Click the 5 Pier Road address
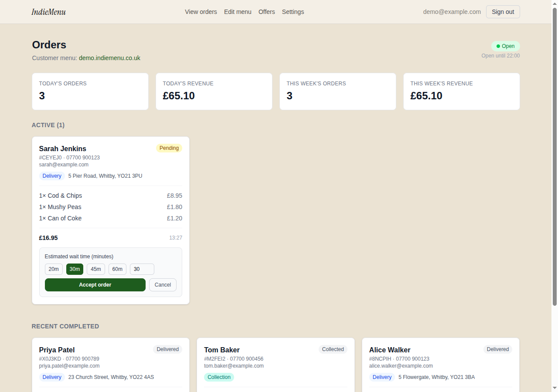 click(x=105, y=176)
